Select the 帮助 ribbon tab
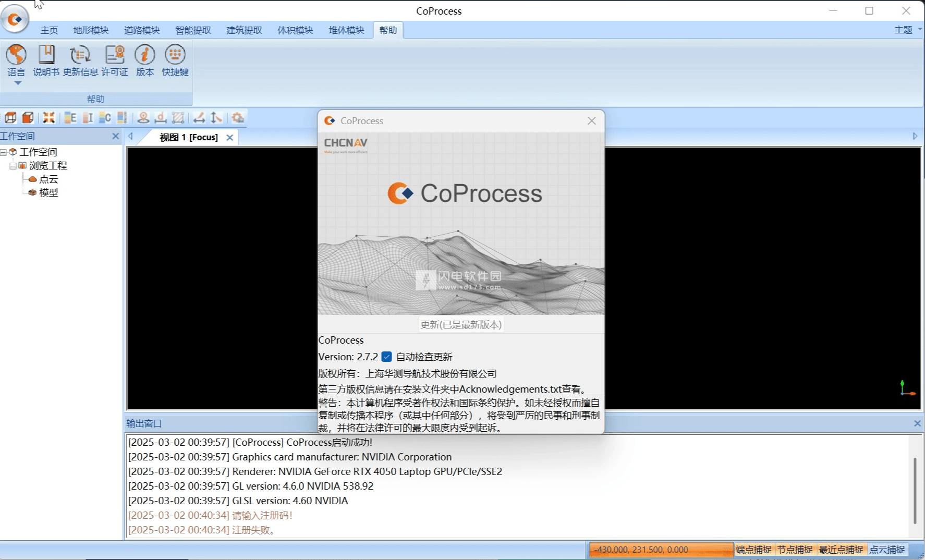This screenshot has height=560, width=925. tap(388, 30)
